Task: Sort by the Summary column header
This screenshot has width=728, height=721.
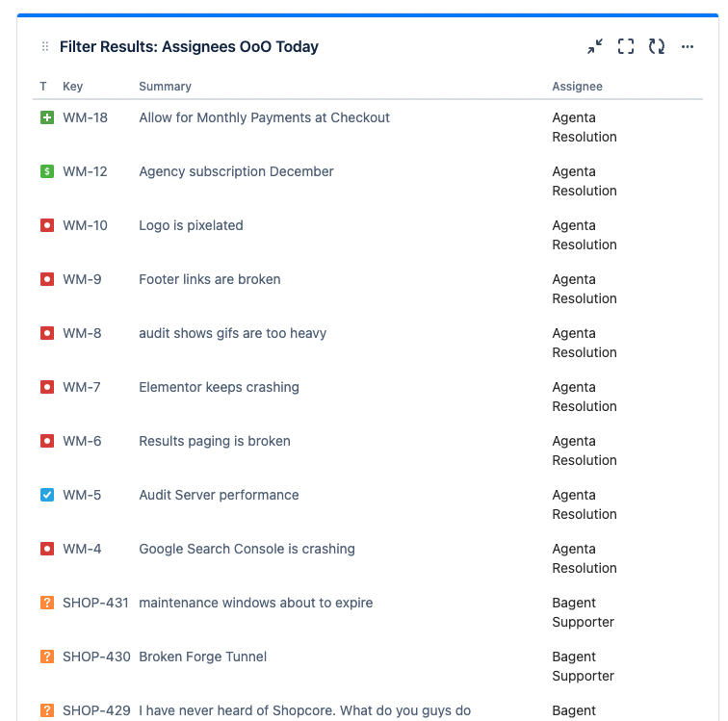Action: [x=165, y=87]
